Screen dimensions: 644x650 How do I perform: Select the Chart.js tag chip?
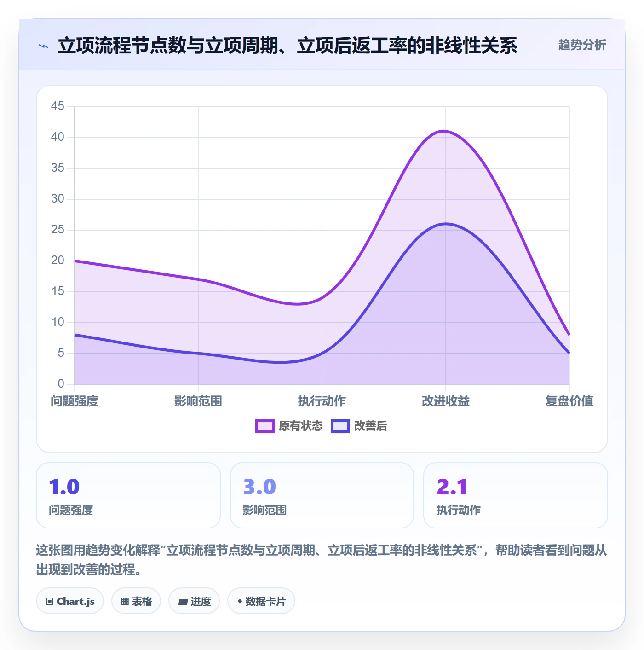pyautogui.click(x=70, y=601)
